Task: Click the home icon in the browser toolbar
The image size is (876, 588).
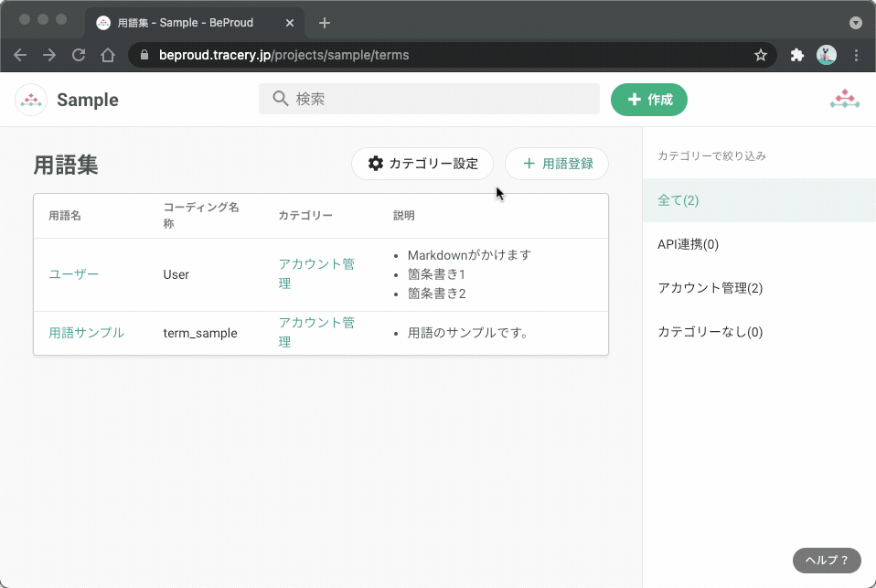Action: [x=108, y=55]
